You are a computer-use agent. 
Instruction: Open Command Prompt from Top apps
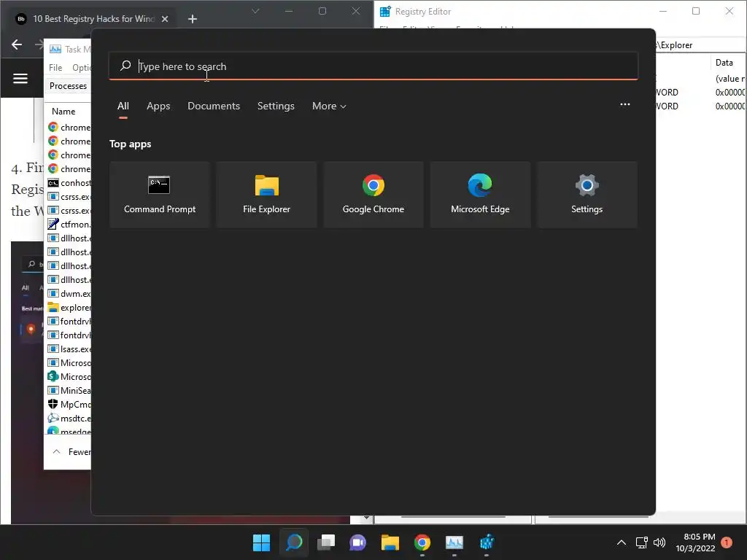160,194
